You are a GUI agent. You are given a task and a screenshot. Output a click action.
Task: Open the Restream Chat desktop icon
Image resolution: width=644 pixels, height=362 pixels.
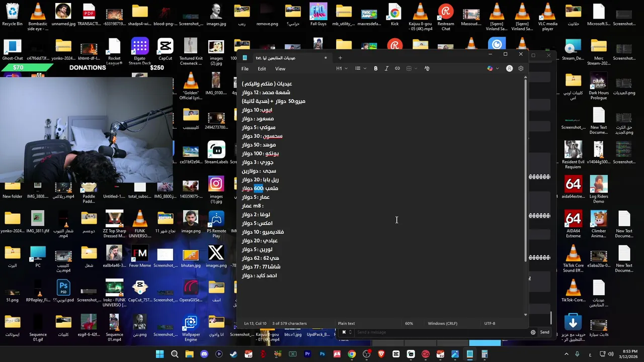pos(446,18)
